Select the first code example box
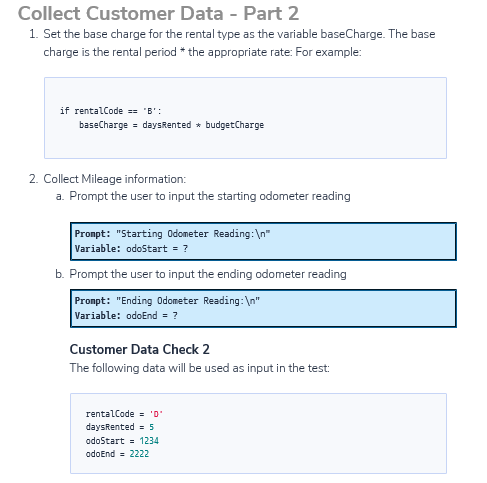Viewport: 487px width, 483px height. [245, 118]
